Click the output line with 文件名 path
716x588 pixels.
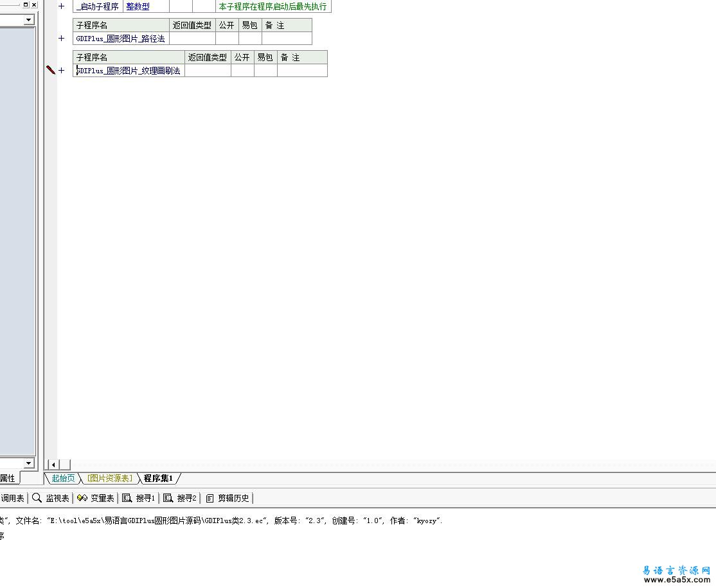222,521
